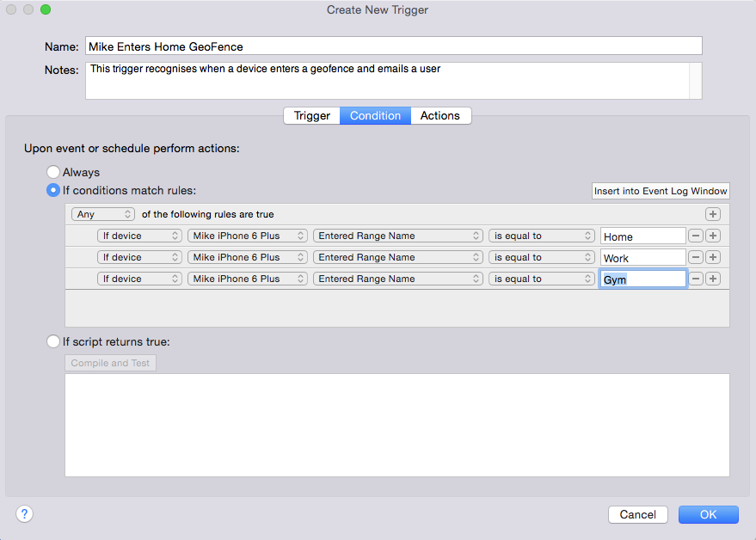Switch to the Trigger tab
The height and width of the screenshot is (540, 756).
tap(312, 116)
